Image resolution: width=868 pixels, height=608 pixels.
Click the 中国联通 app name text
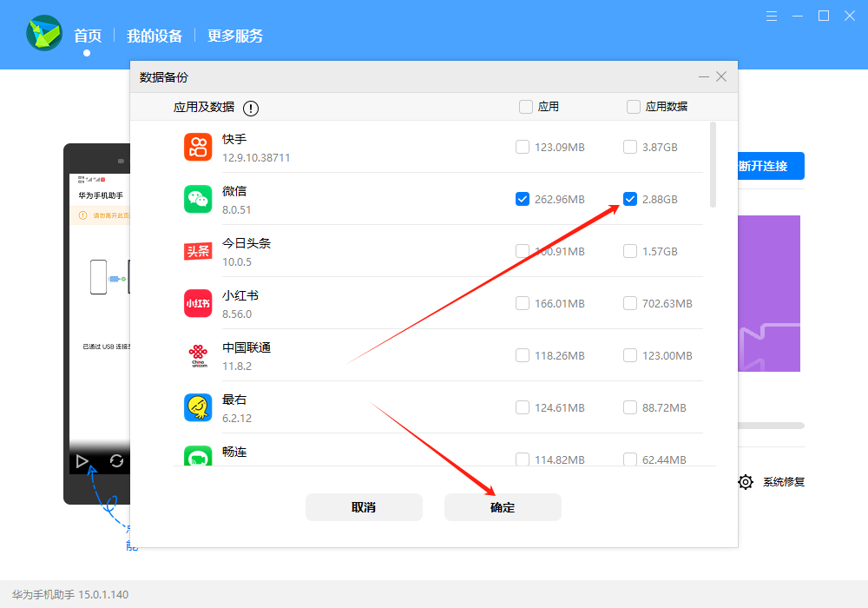click(x=247, y=347)
